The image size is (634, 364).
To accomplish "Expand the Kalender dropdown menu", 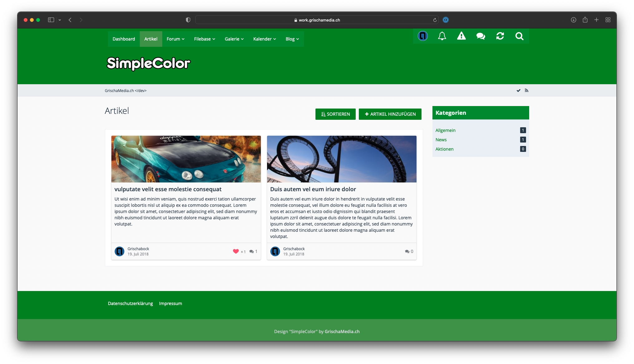I will (264, 39).
